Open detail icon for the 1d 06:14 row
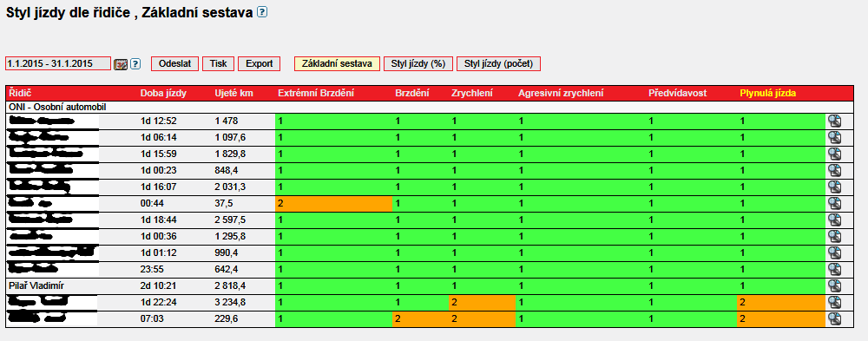The height and width of the screenshot is (341, 868). tap(834, 138)
